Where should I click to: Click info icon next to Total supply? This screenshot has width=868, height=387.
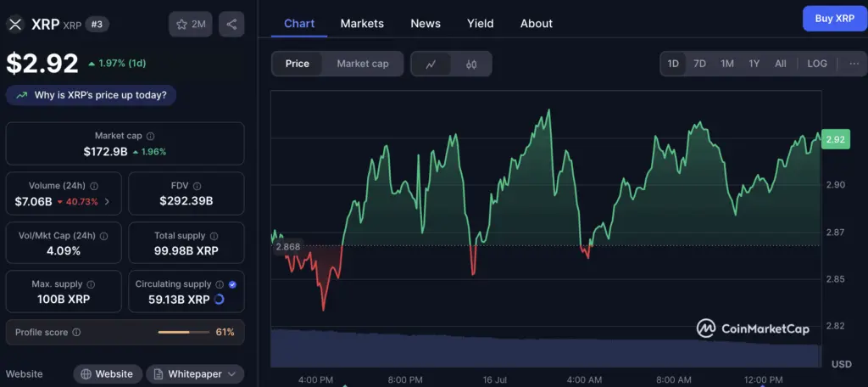point(214,236)
